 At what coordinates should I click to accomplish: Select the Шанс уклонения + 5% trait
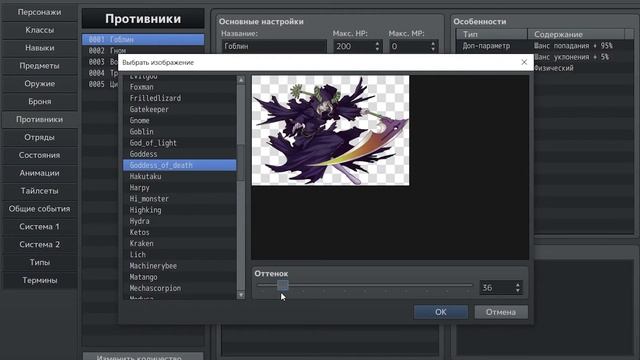(x=583, y=57)
